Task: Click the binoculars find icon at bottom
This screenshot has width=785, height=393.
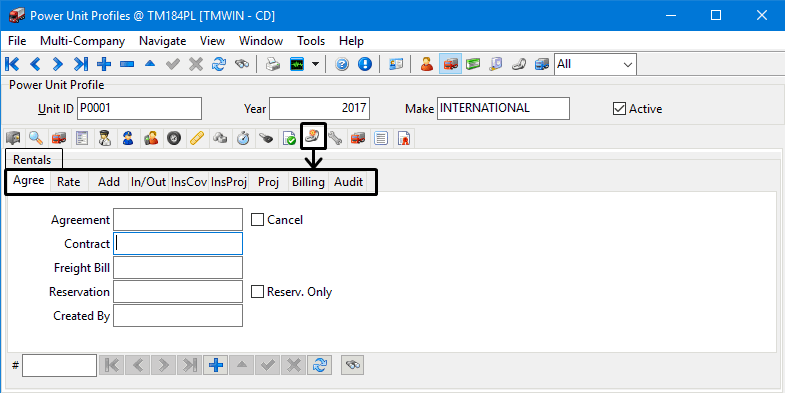Action: click(352, 365)
